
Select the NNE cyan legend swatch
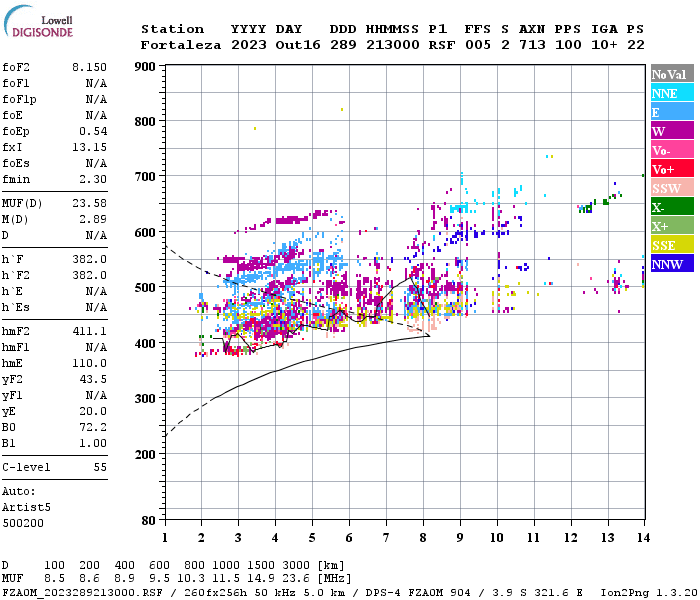[x=672, y=93]
